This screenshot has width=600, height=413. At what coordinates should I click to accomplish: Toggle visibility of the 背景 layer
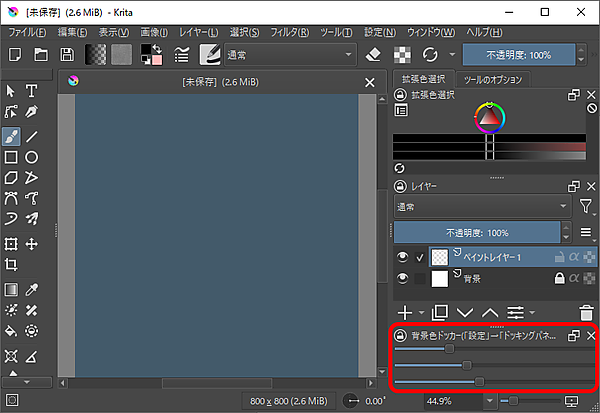(x=401, y=280)
